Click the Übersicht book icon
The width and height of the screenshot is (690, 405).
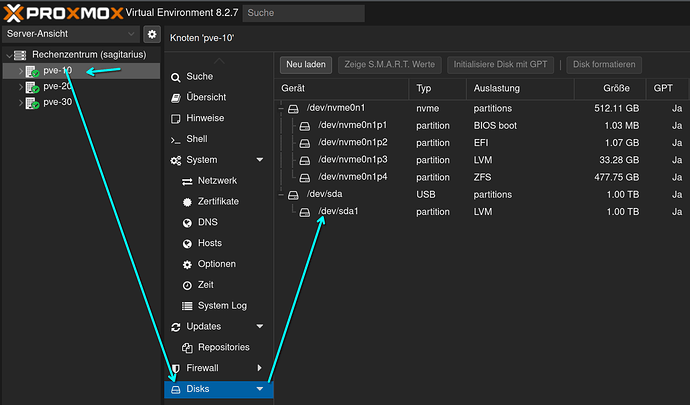pyautogui.click(x=176, y=98)
